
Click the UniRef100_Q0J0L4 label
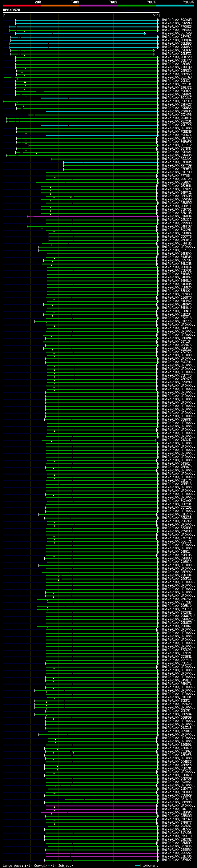[177, 118]
